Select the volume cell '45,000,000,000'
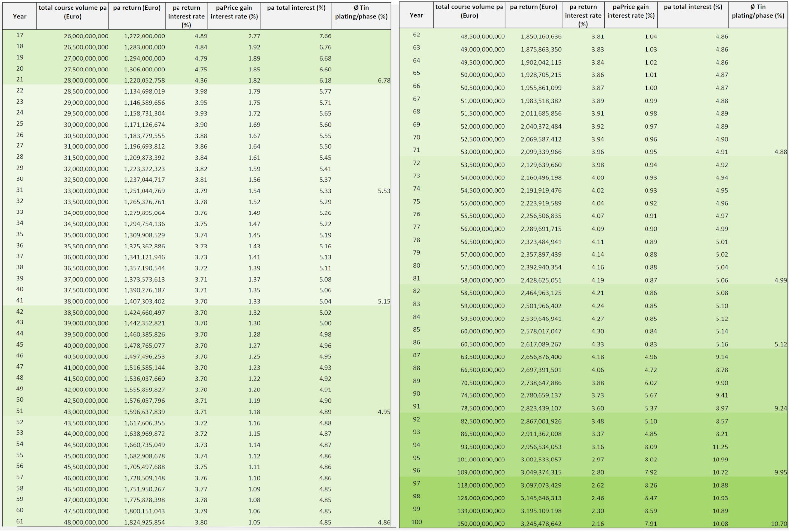789x532 pixels. [x=86, y=456]
